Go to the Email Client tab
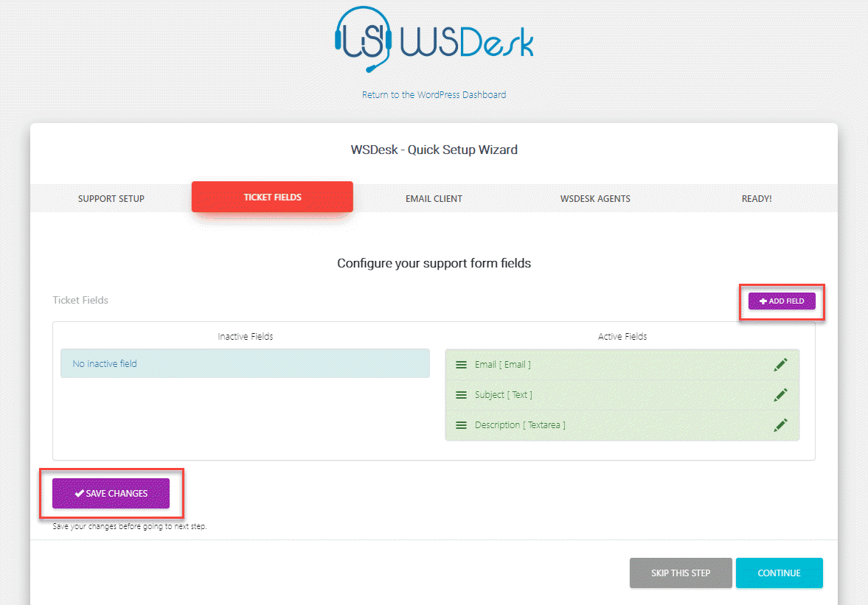Image resolution: width=868 pixels, height=605 pixels. pos(434,198)
